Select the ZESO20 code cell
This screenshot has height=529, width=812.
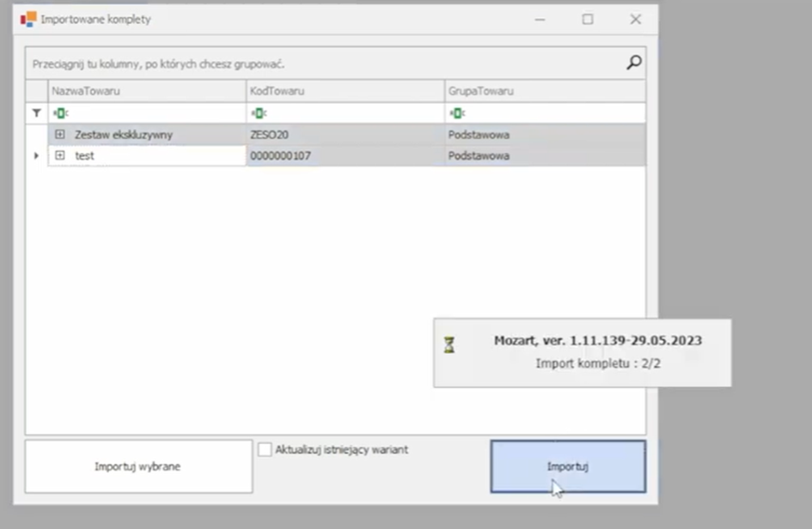click(x=344, y=135)
